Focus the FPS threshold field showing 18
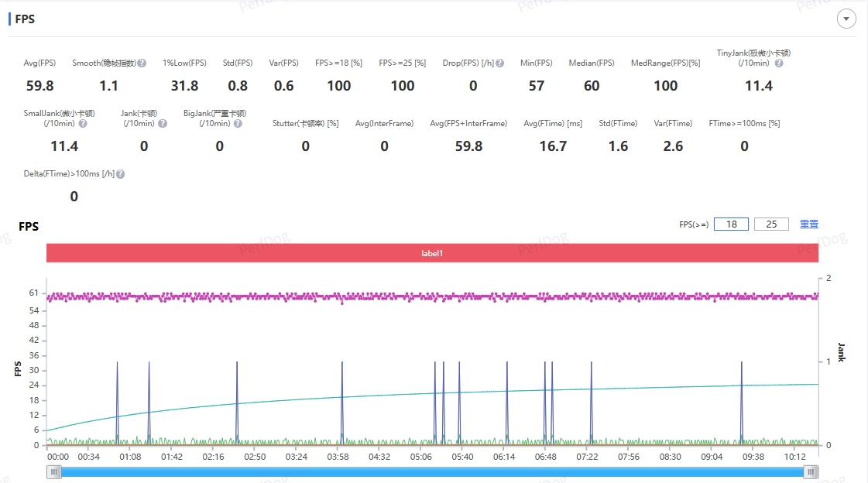Viewport: 868px width, 483px height. tap(731, 224)
